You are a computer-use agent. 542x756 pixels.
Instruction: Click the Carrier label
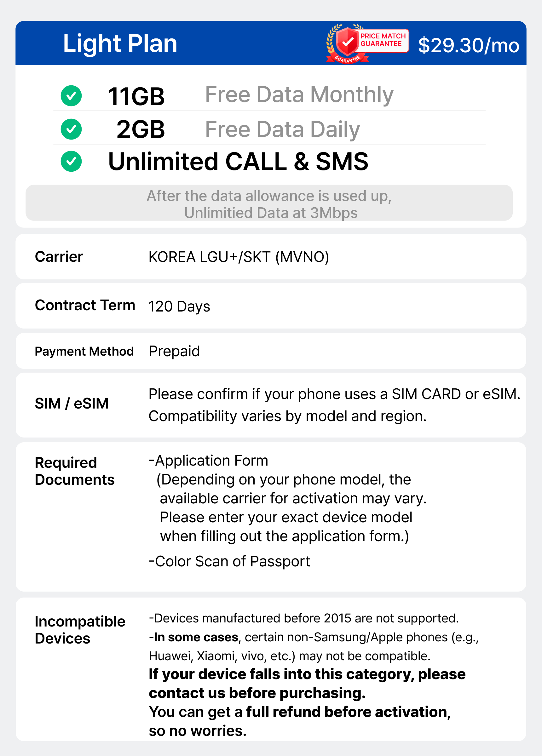click(x=59, y=257)
